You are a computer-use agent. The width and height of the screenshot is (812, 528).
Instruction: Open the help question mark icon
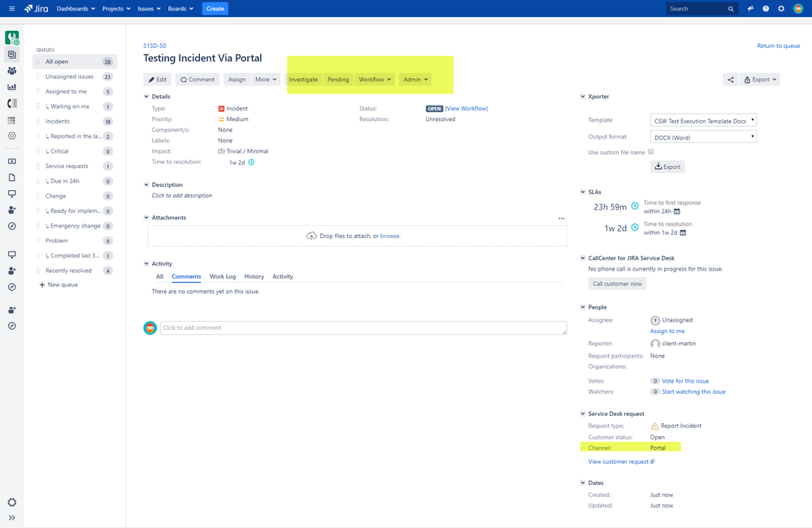766,9
